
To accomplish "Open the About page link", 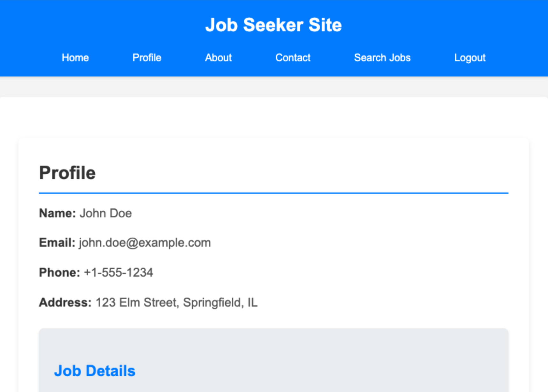I will (x=218, y=58).
